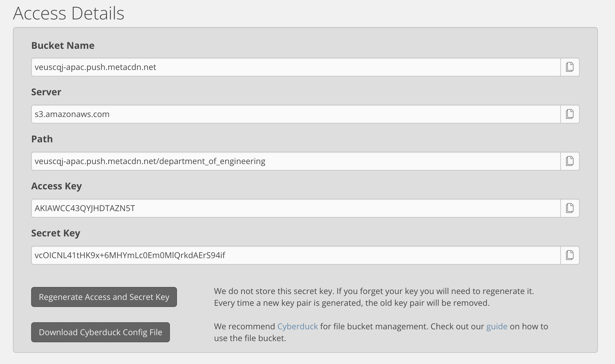
Task: Click the Path label
Action: pos(42,139)
